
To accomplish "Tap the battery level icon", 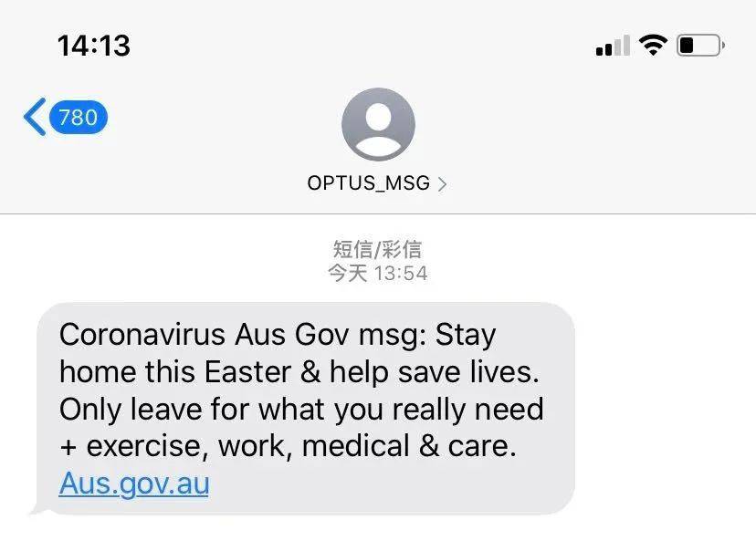I will [700, 46].
